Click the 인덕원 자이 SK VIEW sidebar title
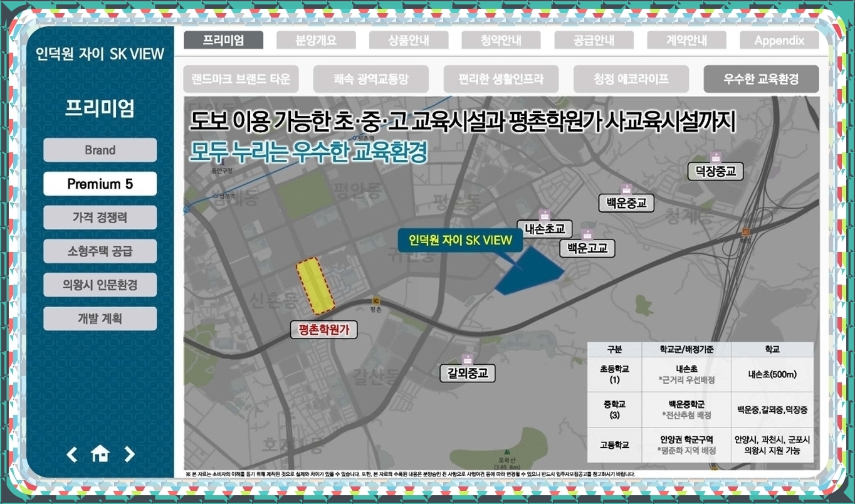855x504 pixels. point(100,54)
